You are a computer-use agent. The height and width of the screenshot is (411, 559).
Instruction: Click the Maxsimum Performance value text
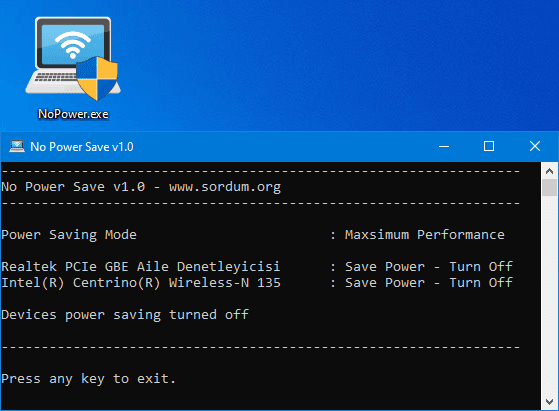click(425, 235)
